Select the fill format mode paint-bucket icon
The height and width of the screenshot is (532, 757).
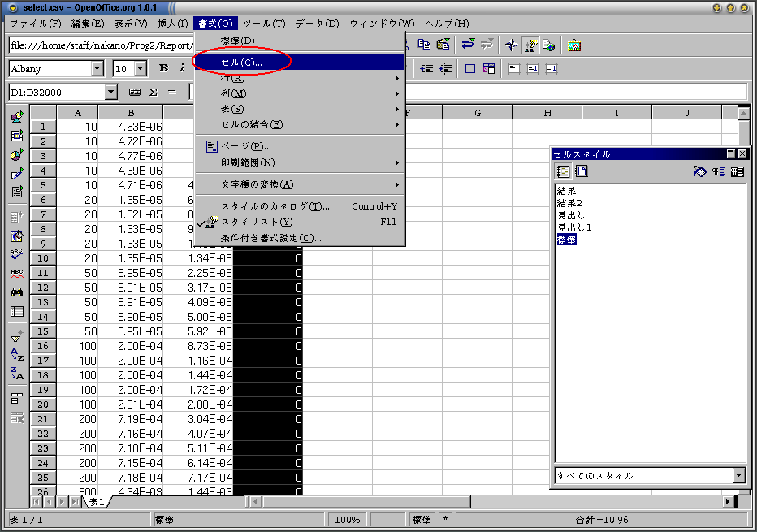[699, 171]
